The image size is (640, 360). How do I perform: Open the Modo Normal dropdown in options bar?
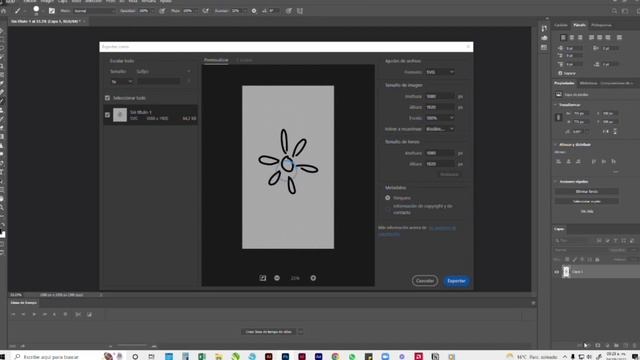[x=94, y=11]
